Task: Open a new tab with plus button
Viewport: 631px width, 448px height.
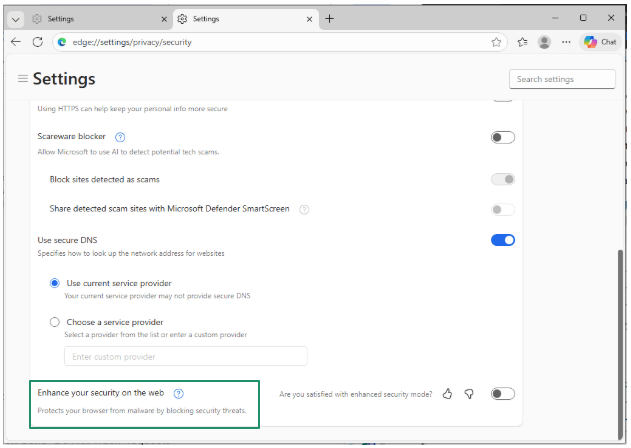Action: [329, 18]
